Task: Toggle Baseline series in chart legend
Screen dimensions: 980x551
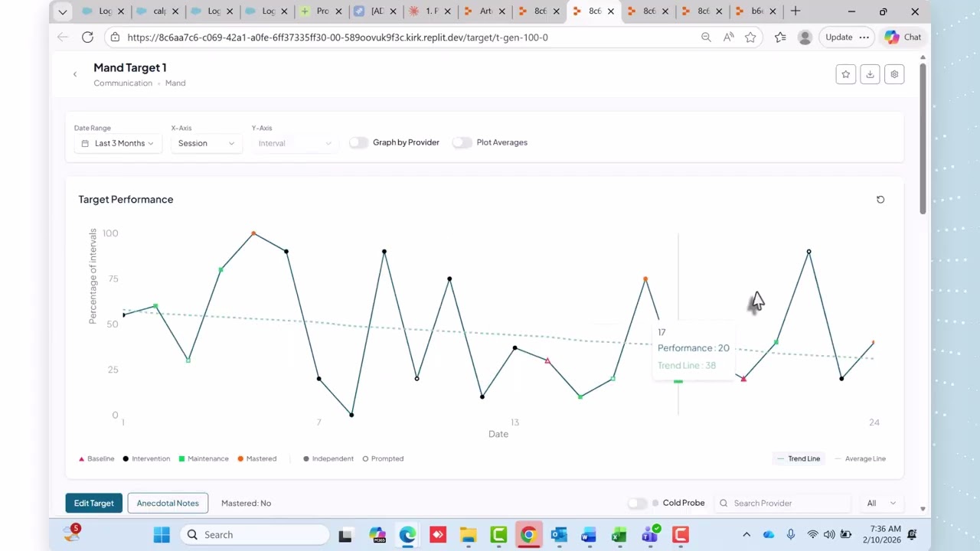Action: tap(96, 458)
